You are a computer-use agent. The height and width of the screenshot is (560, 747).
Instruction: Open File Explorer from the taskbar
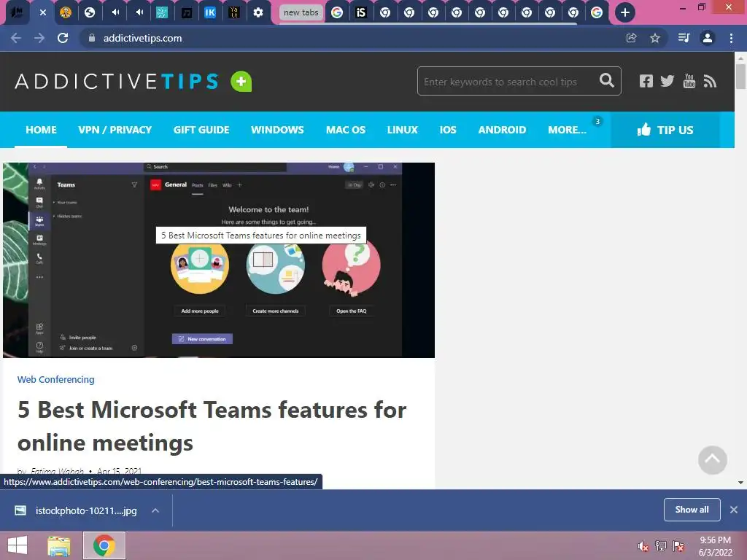click(x=59, y=545)
